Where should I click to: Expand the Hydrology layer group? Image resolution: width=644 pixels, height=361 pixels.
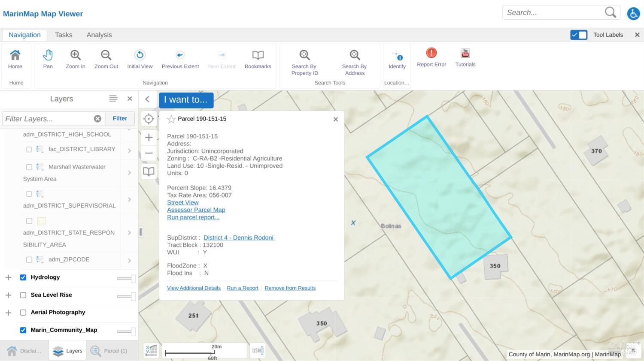pos(8,277)
